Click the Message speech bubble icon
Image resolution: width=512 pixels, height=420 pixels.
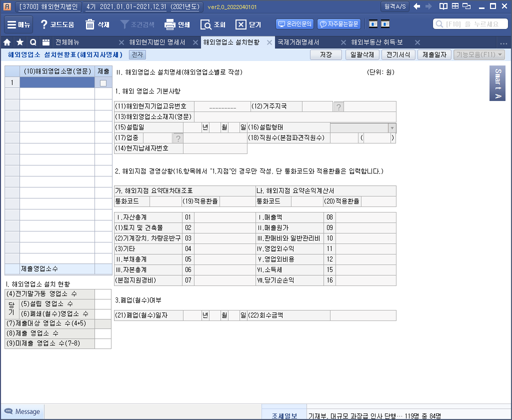[8, 411]
